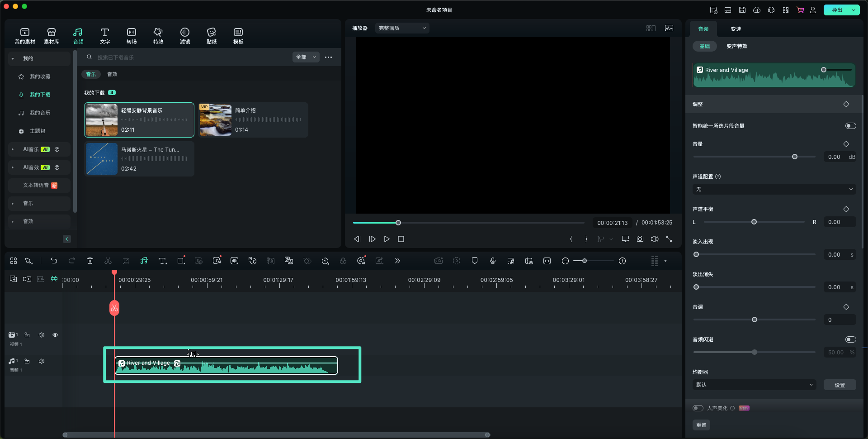This screenshot has width=868, height=439.
Task: Switch to the 变速 tab
Action: pos(736,29)
